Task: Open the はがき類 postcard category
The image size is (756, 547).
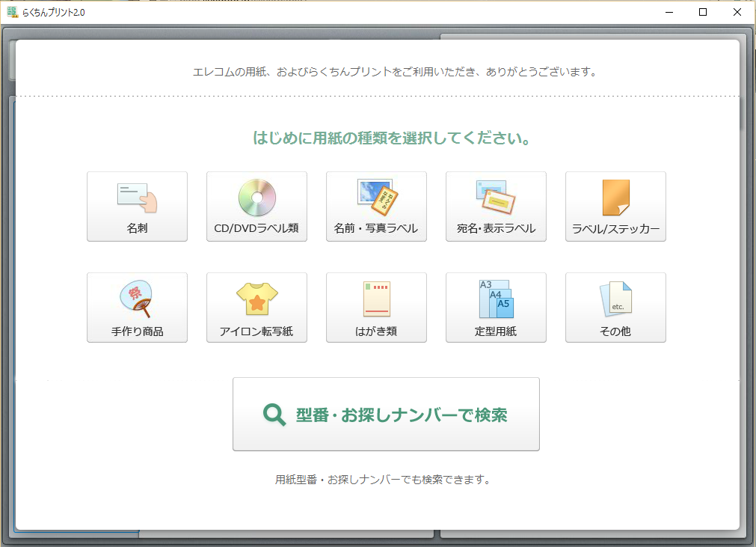Action: click(x=376, y=308)
